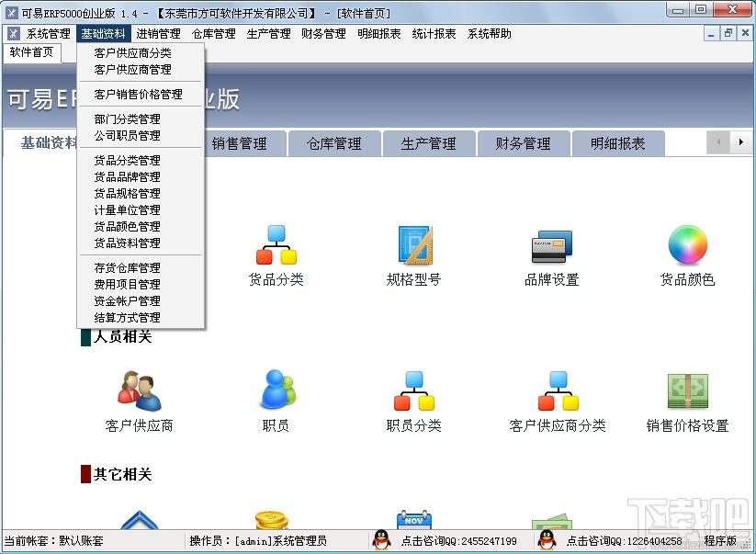This screenshot has width=756, height=554.
Task: Open the 货品分类 icon
Action: (276, 245)
